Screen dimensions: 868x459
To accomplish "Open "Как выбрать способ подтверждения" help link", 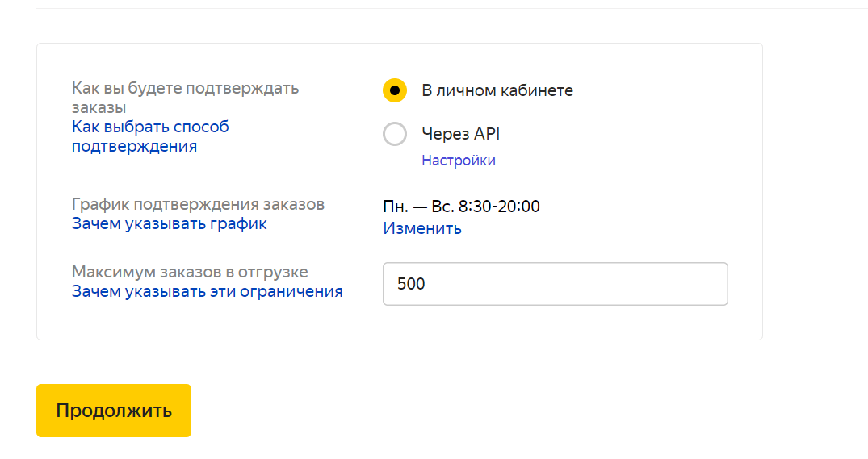I will point(150,136).
